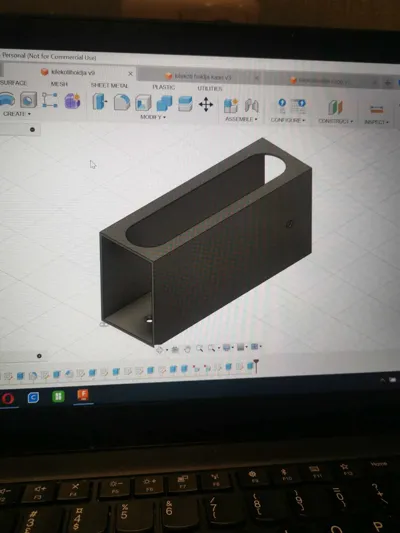400x533 pixels.
Task: Click the timeline end marker
Action: (256, 366)
